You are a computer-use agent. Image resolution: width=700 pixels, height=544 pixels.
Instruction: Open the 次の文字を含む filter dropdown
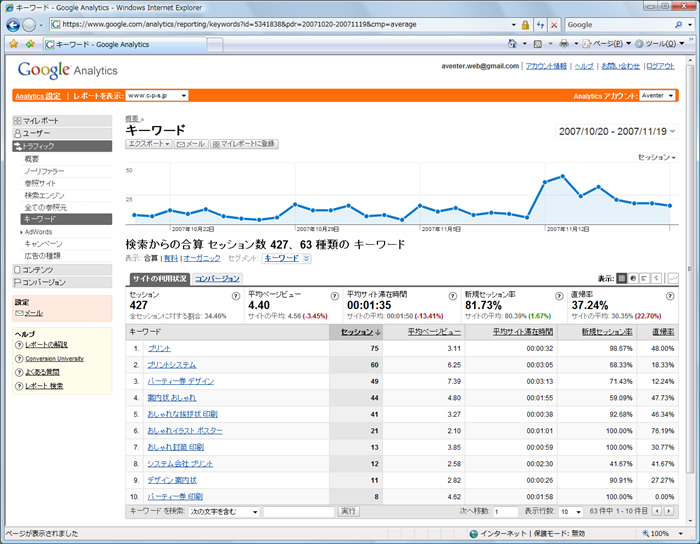pyautogui.click(x=224, y=511)
